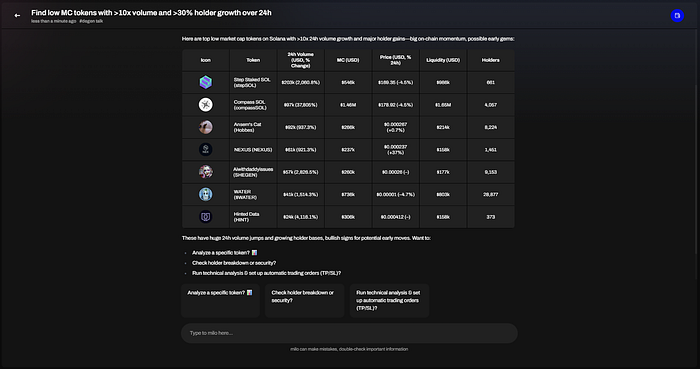The width and height of the screenshot is (700, 369).
Task: Click the 24h Volume column header
Action: [300, 60]
